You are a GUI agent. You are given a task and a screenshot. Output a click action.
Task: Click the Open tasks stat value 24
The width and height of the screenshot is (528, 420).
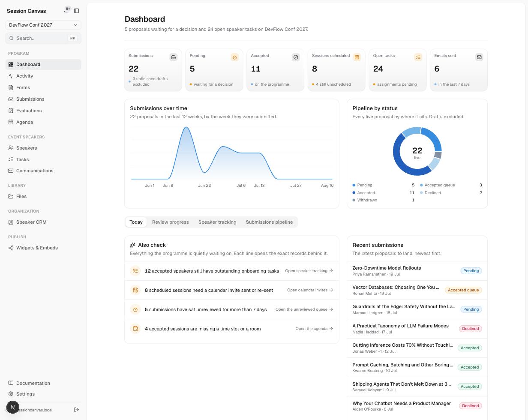pos(378,69)
